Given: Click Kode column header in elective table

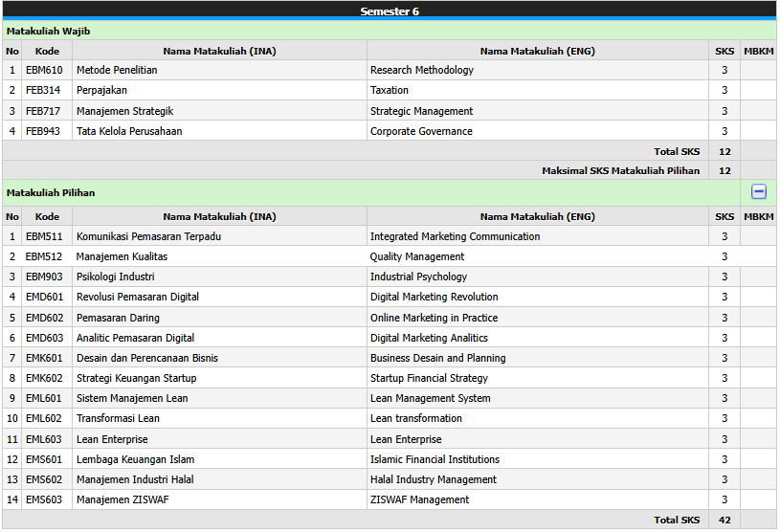Looking at the screenshot, I should [47, 216].
